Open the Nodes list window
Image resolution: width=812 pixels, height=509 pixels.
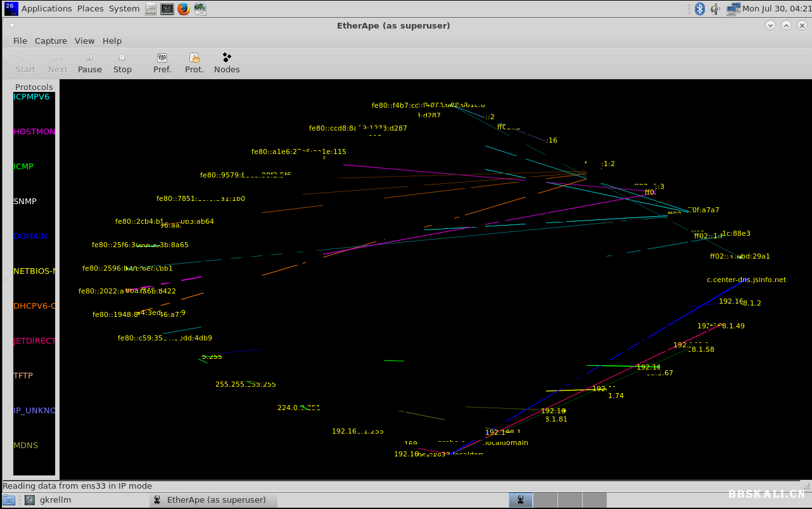pos(227,63)
